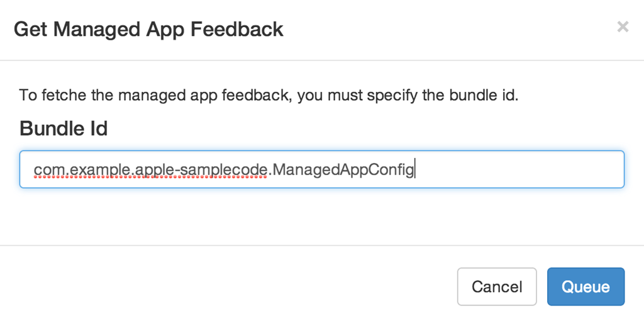Close the Get Managed App Feedback dialog
644x325 pixels.
point(623,26)
